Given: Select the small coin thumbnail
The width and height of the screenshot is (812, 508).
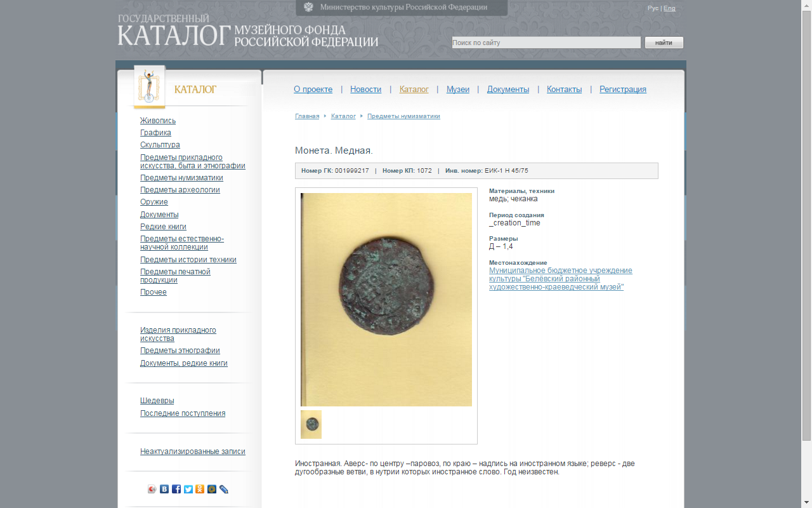Looking at the screenshot, I should point(311,424).
